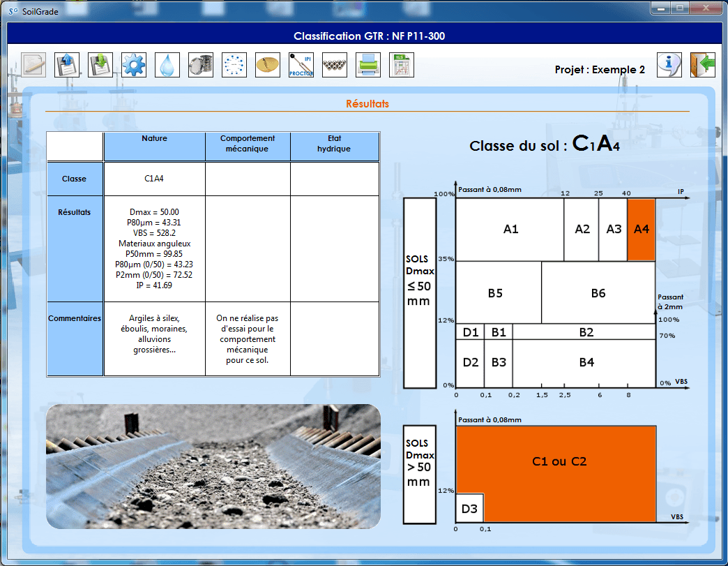Click the B6 cell in classification chart

pos(598,292)
